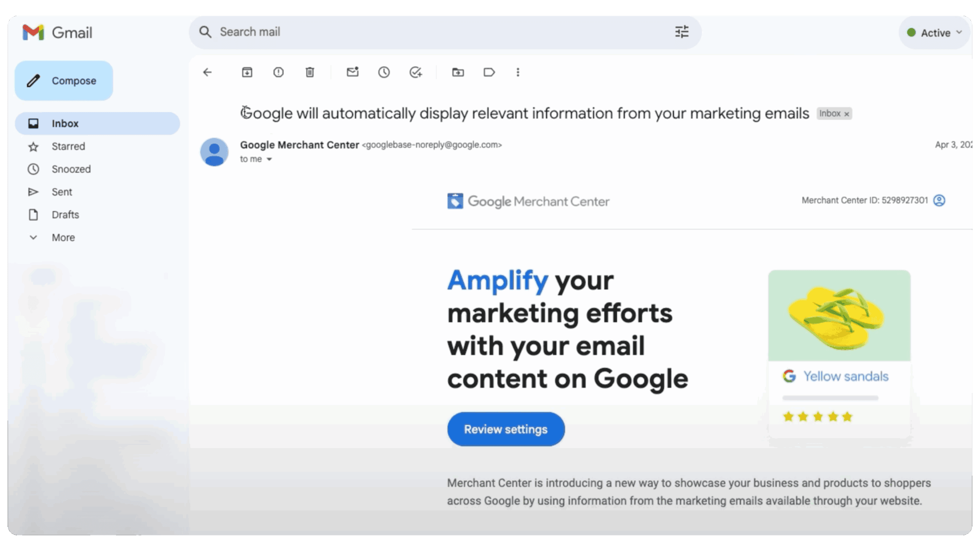Click the Gmail logo
Screen dimensions: 980x551
click(57, 33)
